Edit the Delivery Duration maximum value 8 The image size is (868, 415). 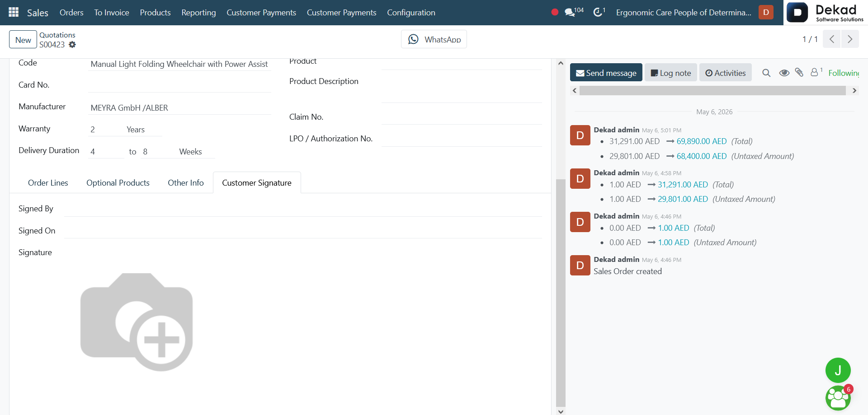point(158,152)
